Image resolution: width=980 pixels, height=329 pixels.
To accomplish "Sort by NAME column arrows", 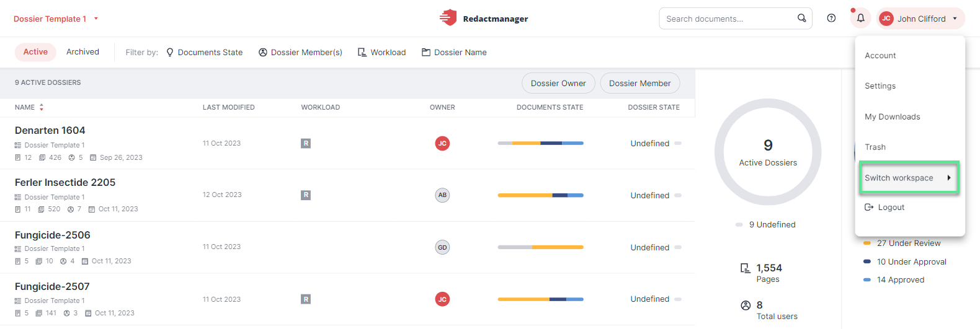I will [42, 107].
